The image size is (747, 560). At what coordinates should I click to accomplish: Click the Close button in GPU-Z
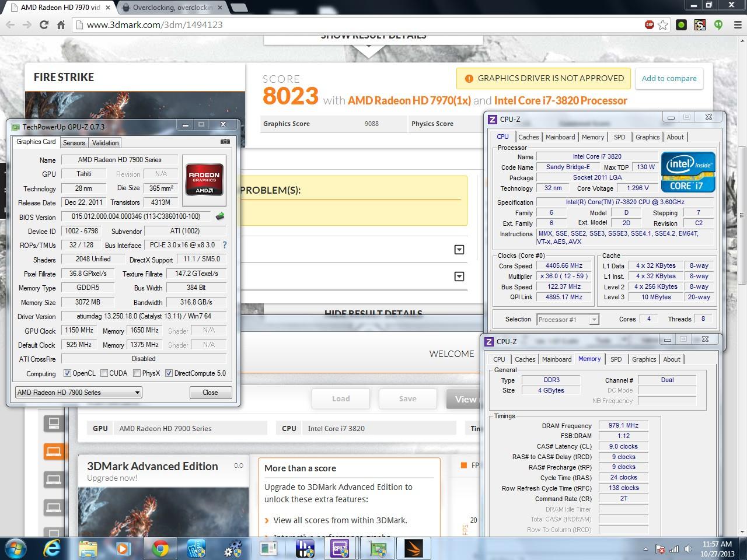click(210, 393)
